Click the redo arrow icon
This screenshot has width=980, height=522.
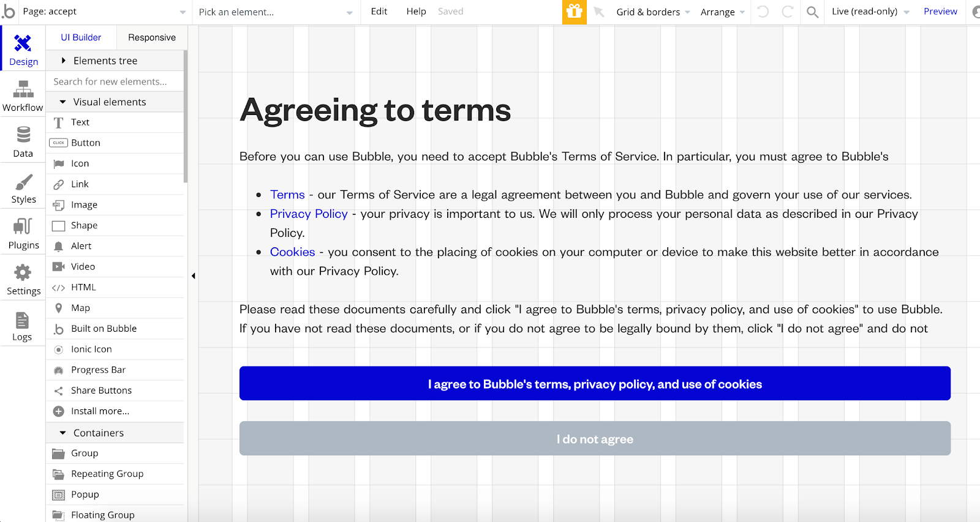click(x=788, y=12)
